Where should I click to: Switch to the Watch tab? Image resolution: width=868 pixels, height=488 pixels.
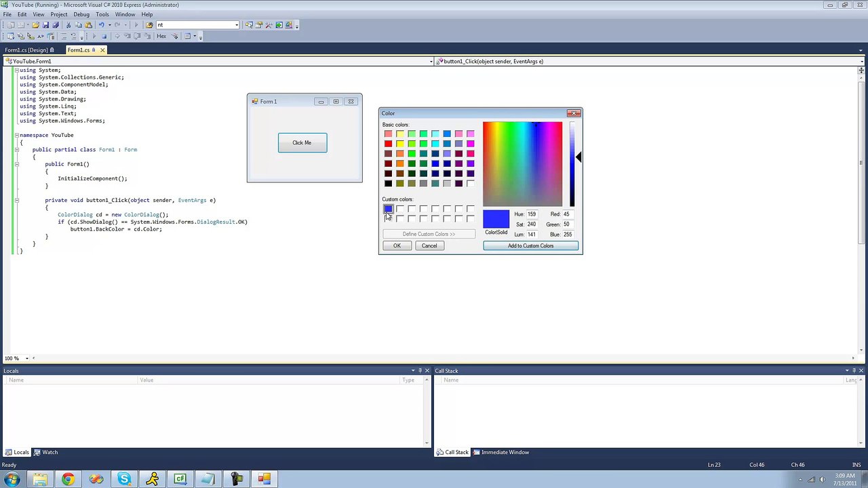46,452
